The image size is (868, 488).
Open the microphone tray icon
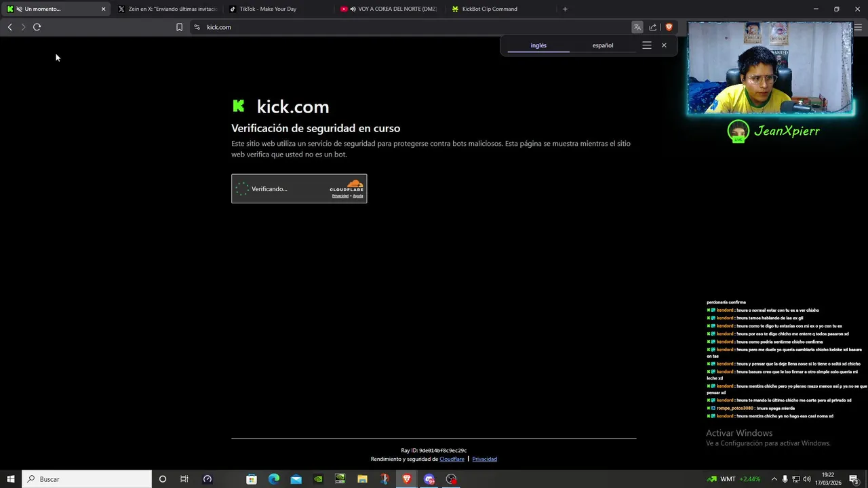click(785, 479)
